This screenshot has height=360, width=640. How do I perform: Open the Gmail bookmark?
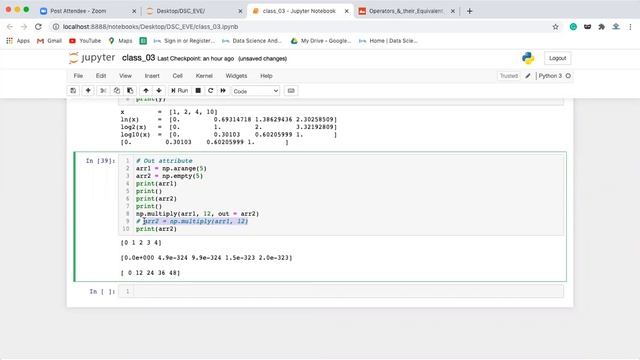(49, 41)
